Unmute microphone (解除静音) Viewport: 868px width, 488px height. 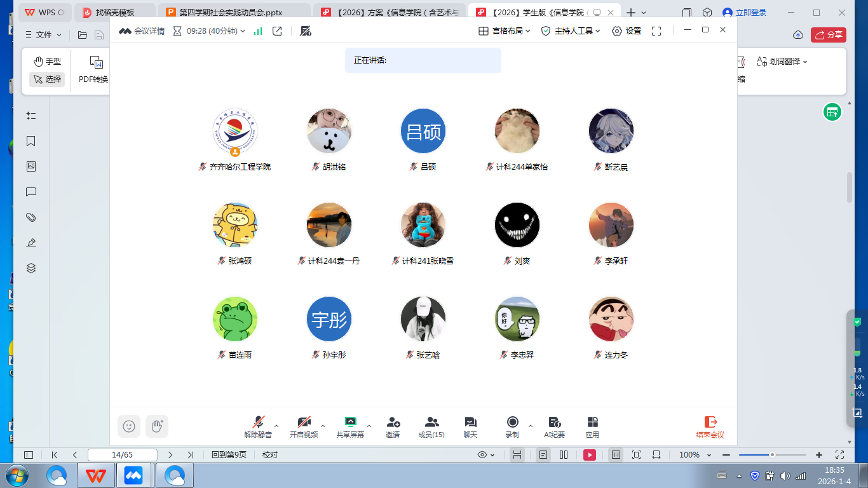tap(257, 426)
